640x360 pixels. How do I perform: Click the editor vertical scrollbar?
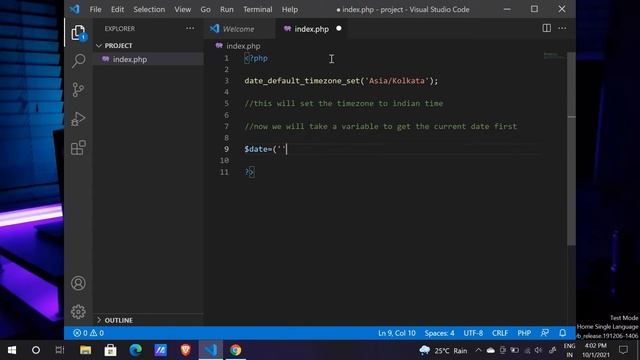[571, 149]
